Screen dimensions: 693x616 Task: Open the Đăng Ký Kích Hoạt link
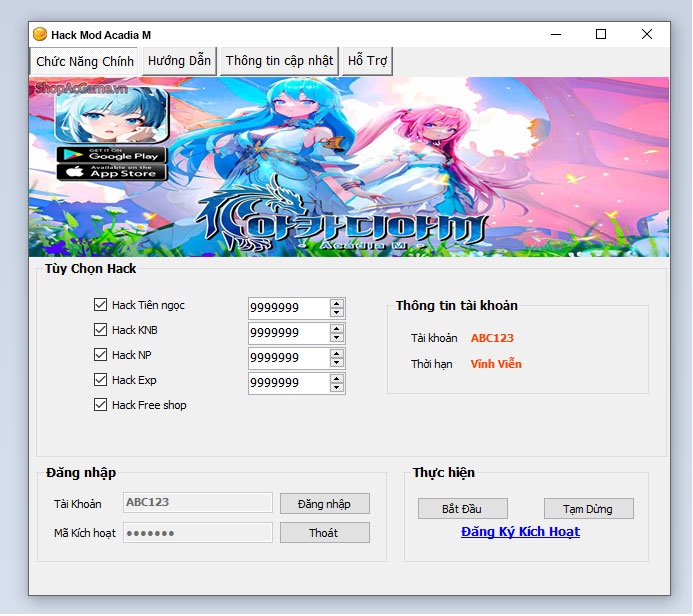(520, 532)
